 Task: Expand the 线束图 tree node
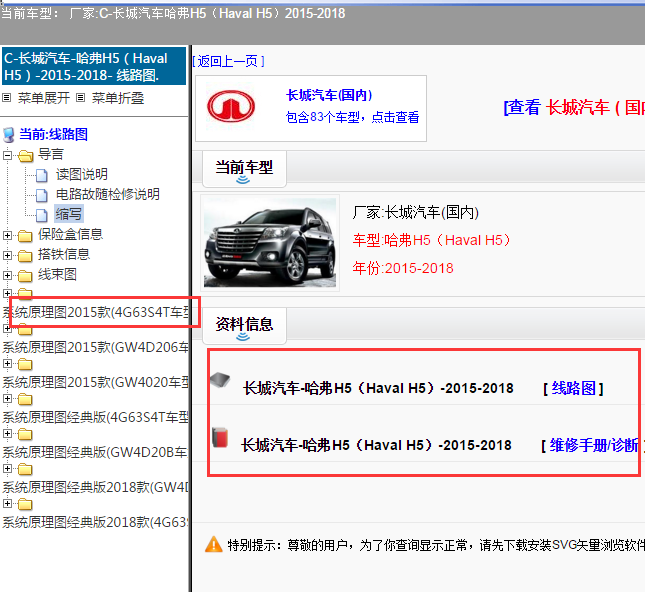tap(7, 275)
